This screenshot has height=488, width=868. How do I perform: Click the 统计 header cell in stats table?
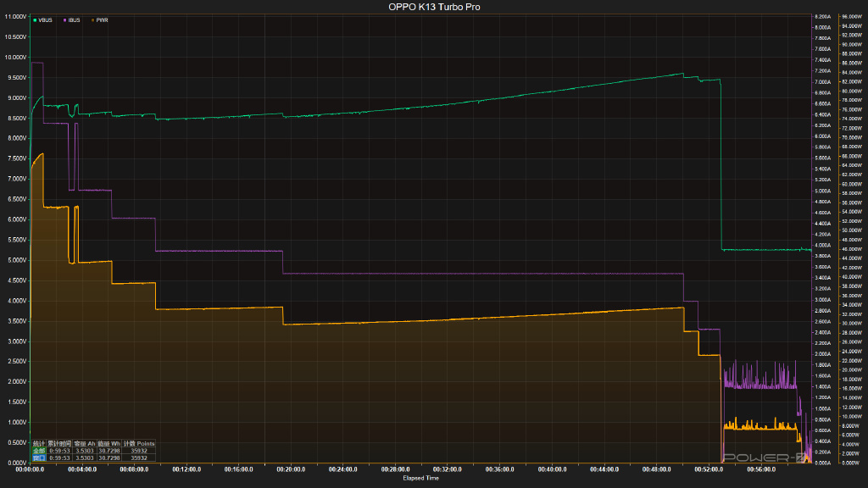(x=38, y=444)
